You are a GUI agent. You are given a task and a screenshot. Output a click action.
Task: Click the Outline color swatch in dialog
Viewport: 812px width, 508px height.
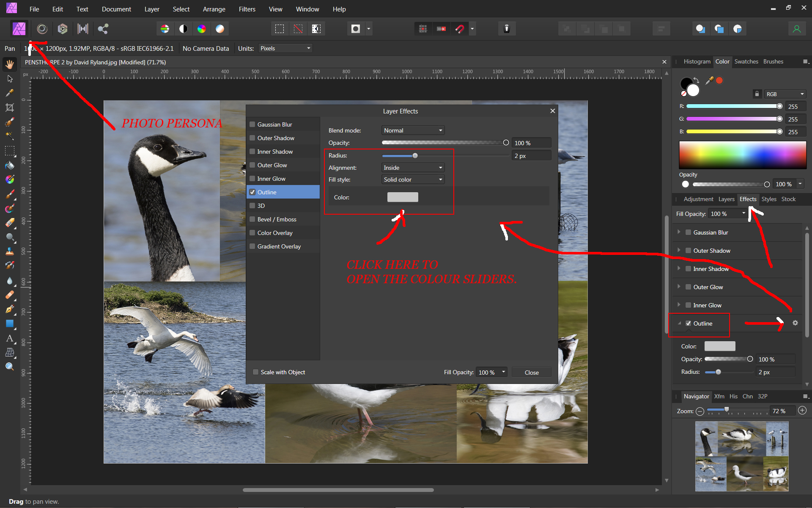[403, 197]
